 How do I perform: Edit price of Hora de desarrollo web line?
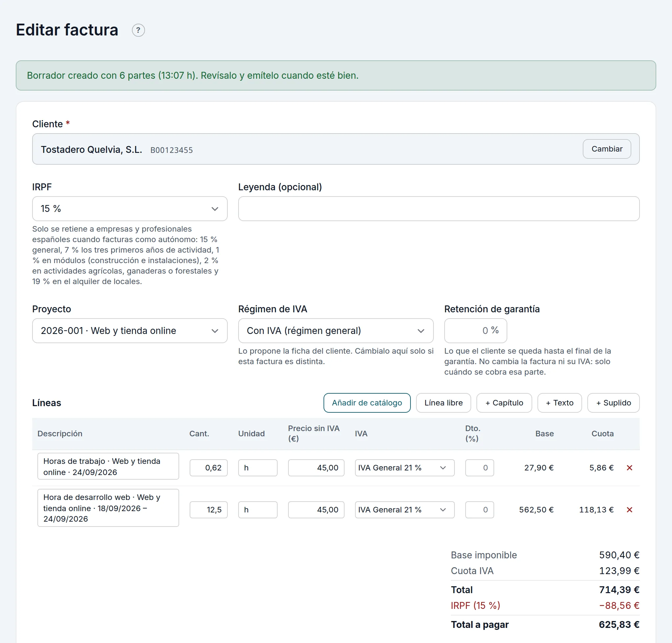316,510
